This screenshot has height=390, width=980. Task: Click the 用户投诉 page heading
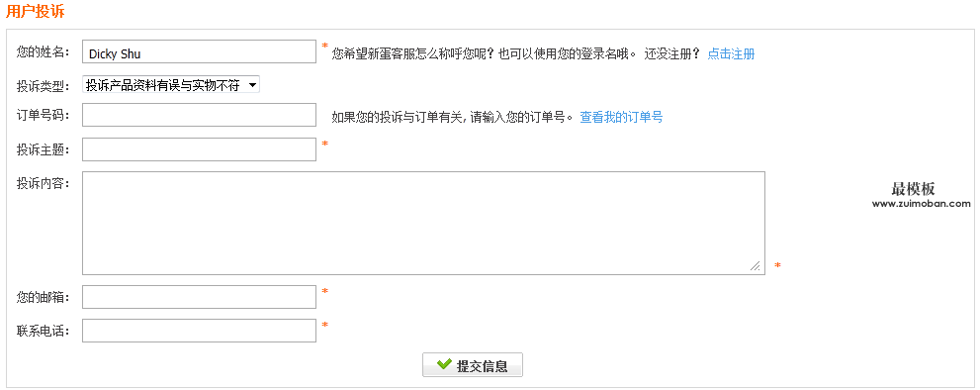(x=35, y=11)
